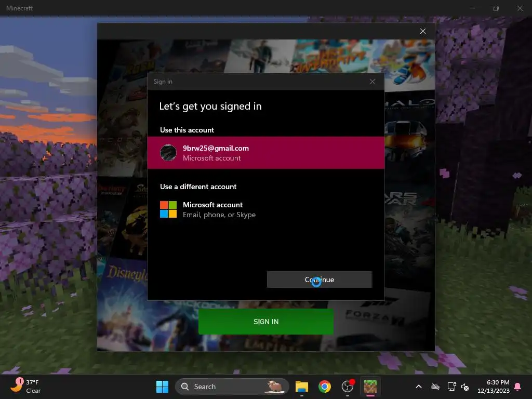This screenshot has width=532, height=399.
Task: Open the 37°F Clear weather widget
Action: (26, 387)
